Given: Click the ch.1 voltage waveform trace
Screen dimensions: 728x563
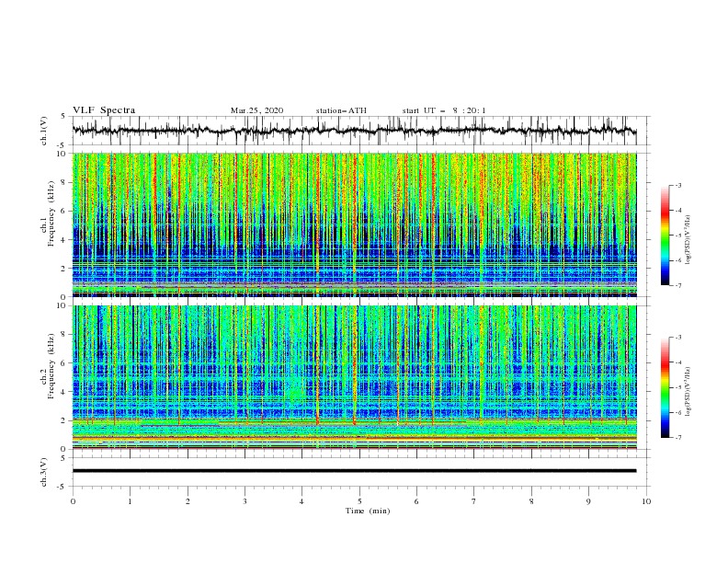Looking at the screenshot, I should [x=354, y=131].
